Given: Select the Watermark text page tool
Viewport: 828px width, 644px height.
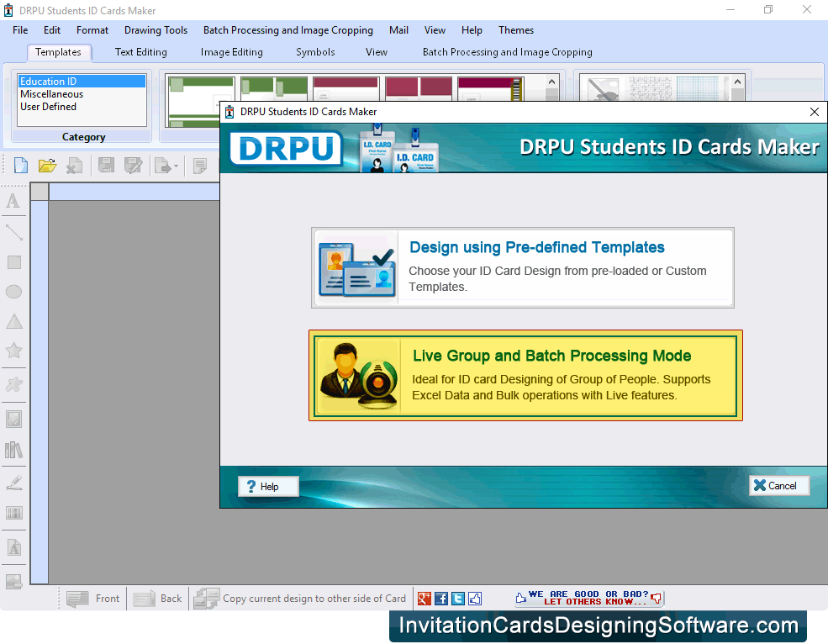Looking at the screenshot, I should [x=14, y=547].
